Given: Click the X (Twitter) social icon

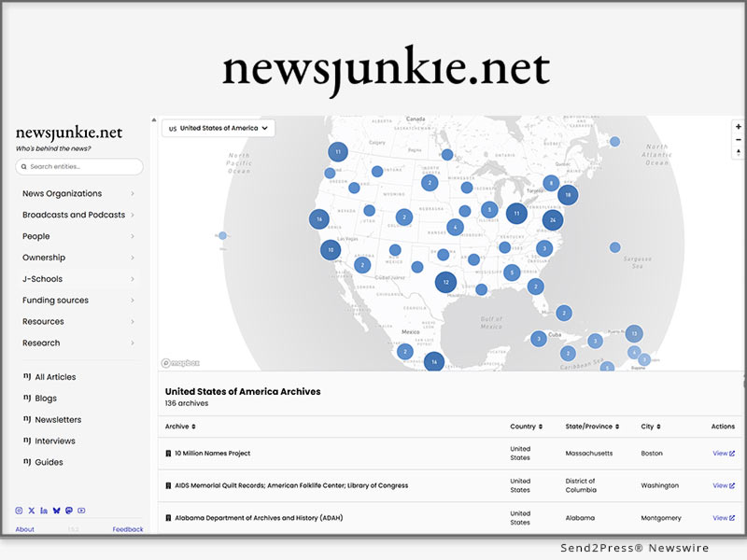Looking at the screenshot, I should coord(31,511).
